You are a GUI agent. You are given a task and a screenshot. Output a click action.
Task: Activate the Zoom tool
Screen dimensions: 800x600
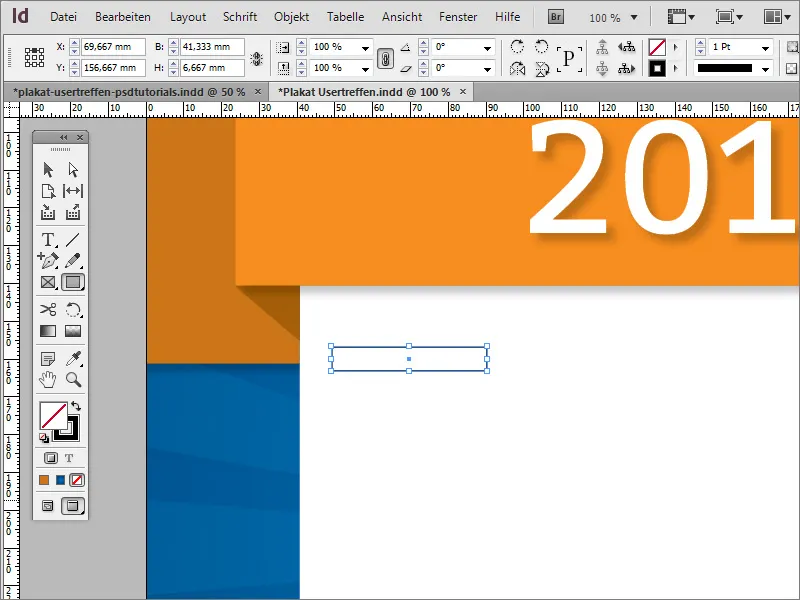[73, 380]
